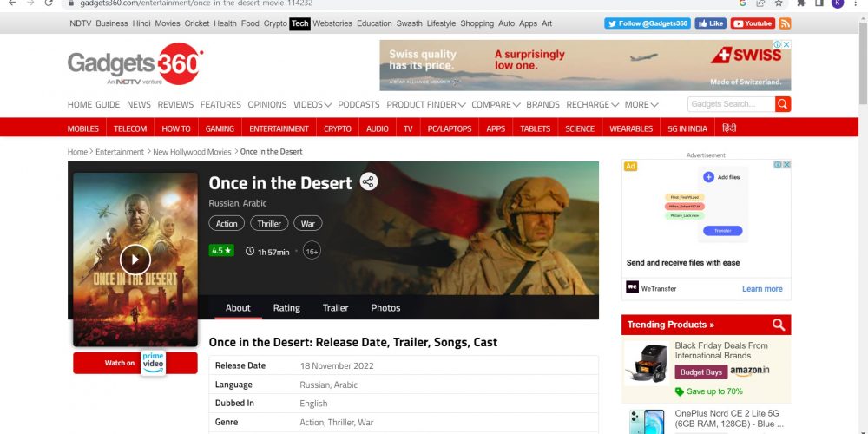The width and height of the screenshot is (868, 434).
Task: Click the air fryer deals thumbnail
Action: 647,363
